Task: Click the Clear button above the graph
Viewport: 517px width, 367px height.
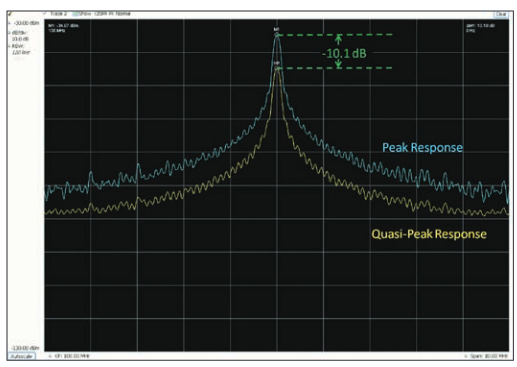Action: click(500, 14)
